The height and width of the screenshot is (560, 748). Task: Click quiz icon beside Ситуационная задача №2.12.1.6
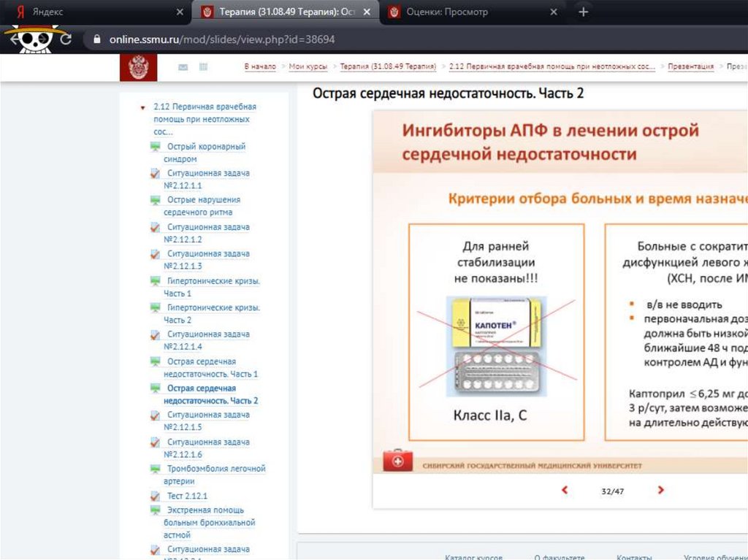[x=156, y=442]
